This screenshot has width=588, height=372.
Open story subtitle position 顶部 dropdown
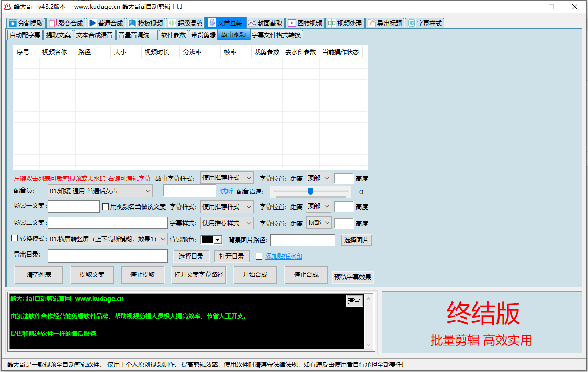[x=319, y=178]
